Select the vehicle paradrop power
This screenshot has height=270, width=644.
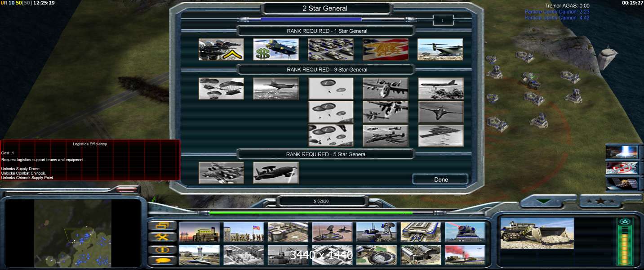coord(221,88)
